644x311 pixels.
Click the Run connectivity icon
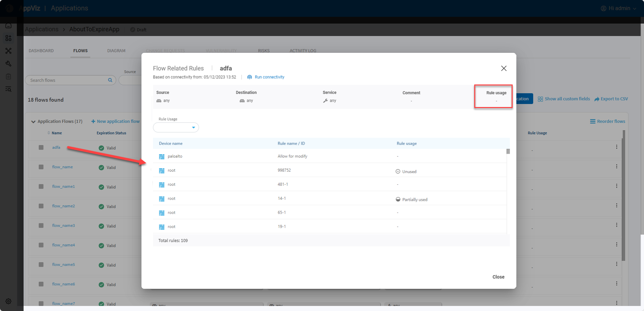(x=250, y=77)
